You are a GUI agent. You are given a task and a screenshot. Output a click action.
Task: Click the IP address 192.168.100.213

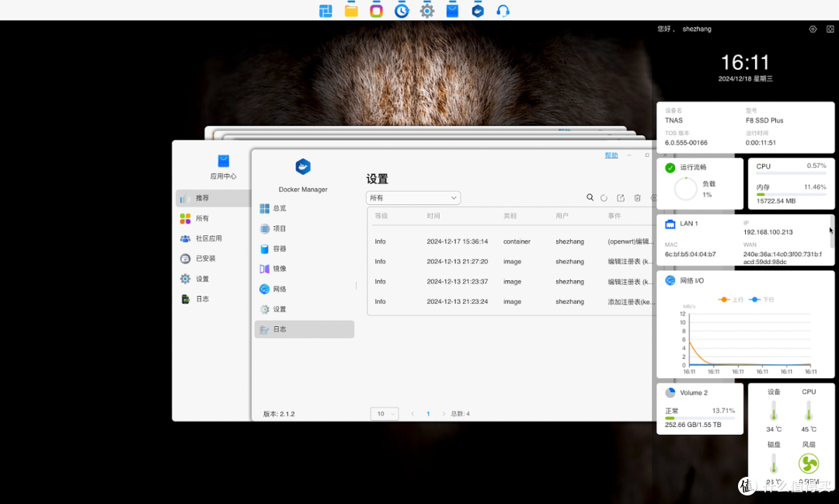[768, 232]
